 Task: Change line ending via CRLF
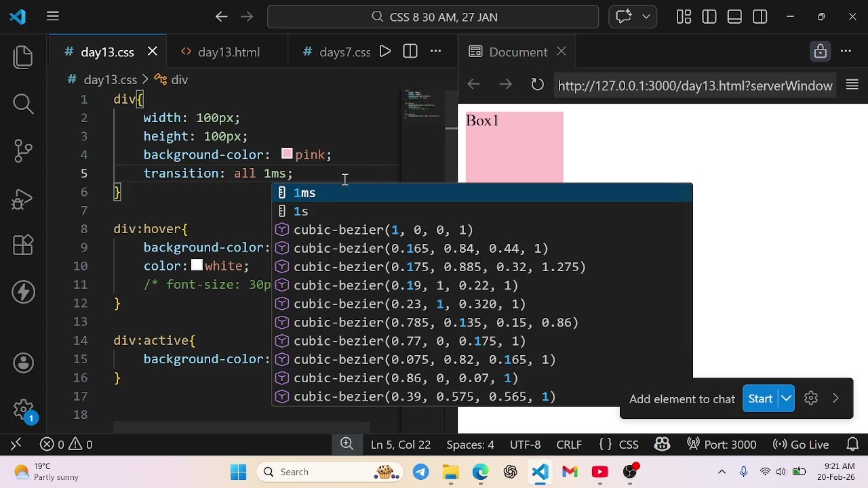pos(569,445)
